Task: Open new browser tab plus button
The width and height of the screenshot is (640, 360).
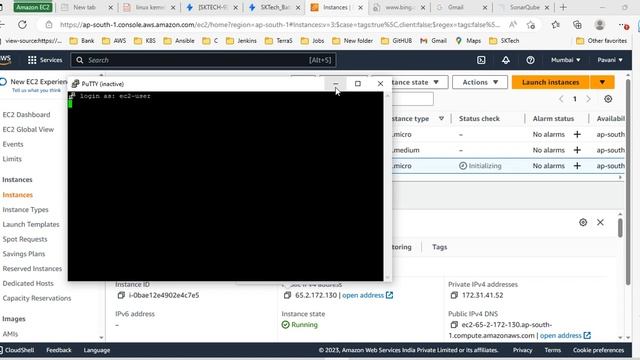Action: (563, 7)
